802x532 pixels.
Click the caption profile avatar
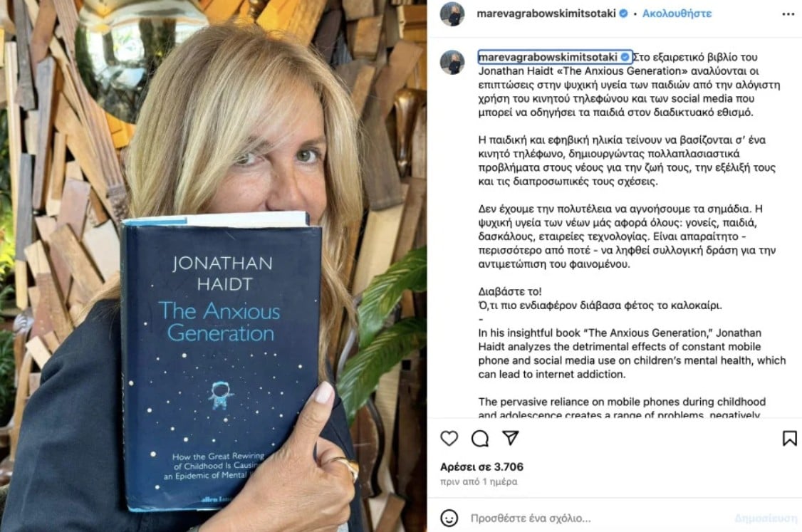click(x=452, y=63)
